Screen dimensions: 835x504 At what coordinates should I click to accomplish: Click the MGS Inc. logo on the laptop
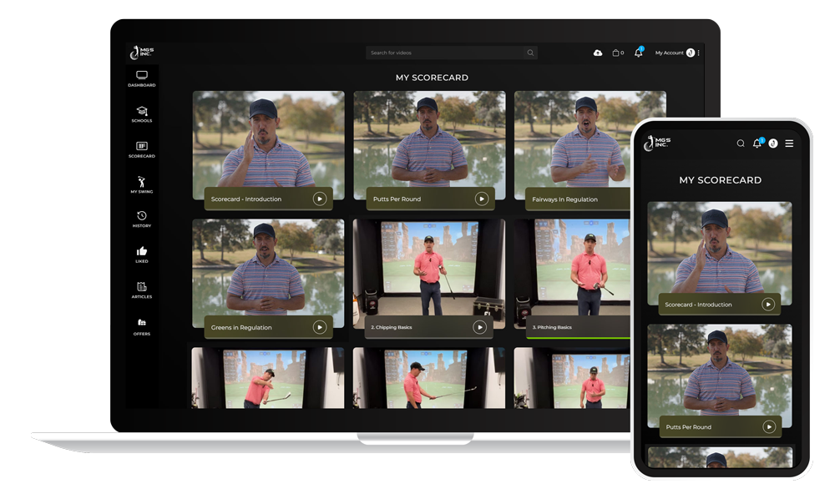point(142,53)
